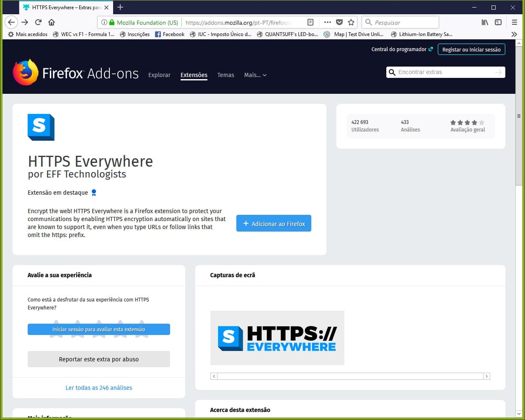Viewport: 525px width, 420px height.
Task: Open a new tab with plus button
Action: pos(120,7)
